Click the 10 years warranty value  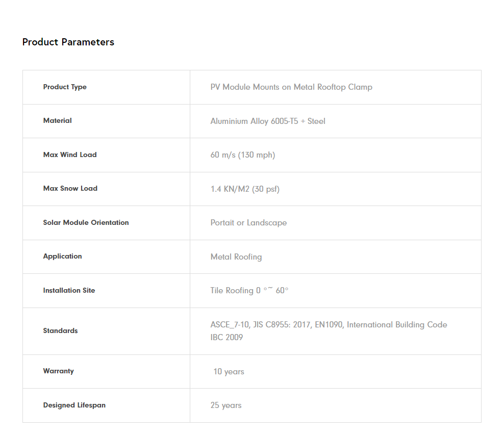(x=229, y=372)
